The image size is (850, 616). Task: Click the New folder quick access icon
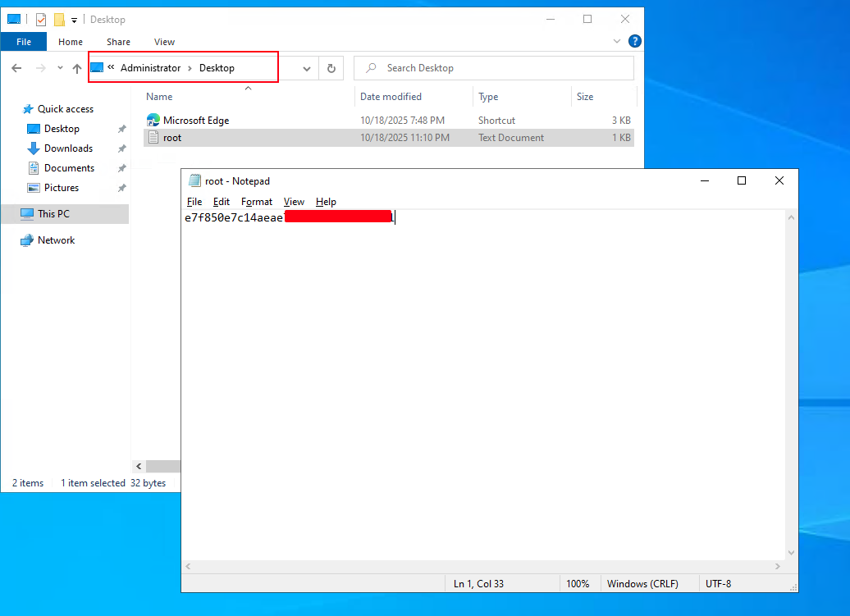[x=59, y=20]
